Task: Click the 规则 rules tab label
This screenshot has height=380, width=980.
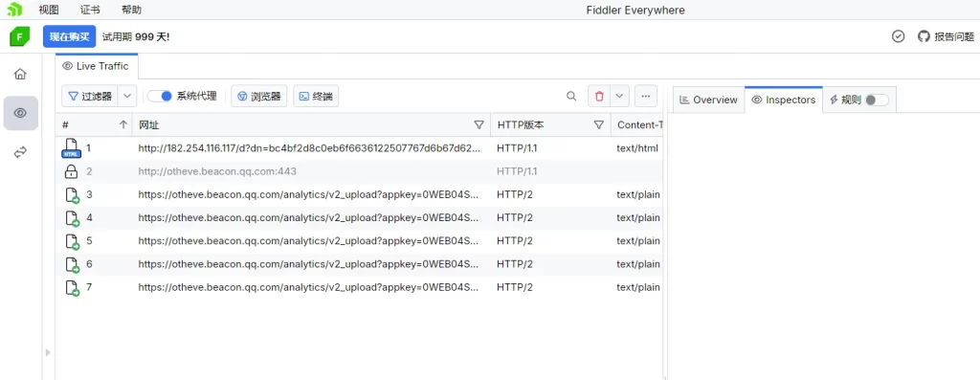Action: click(851, 100)
